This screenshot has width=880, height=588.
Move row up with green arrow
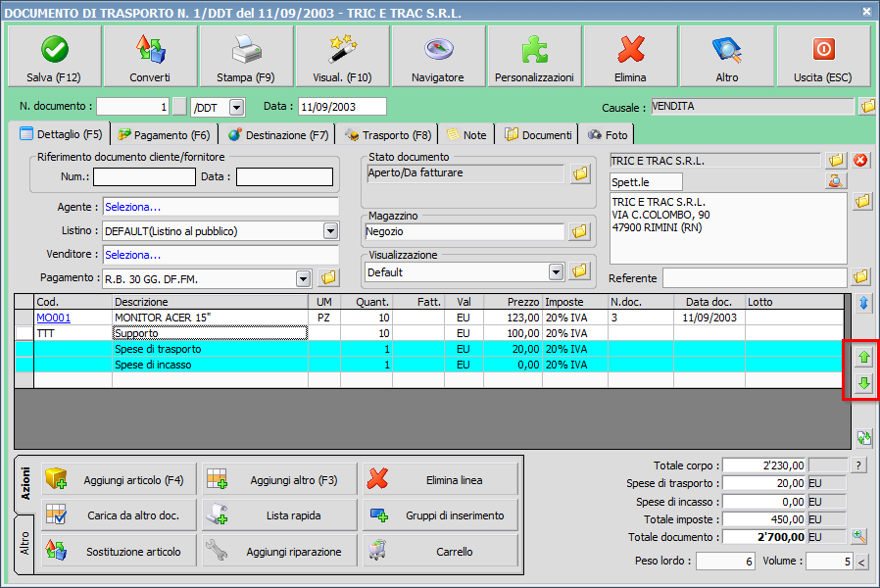coord(863,358)
